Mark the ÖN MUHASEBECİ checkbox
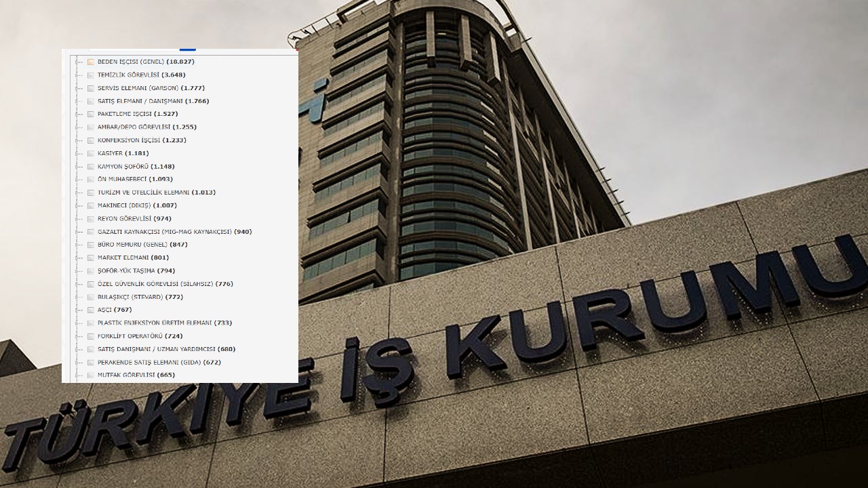Screen dimensions: 868x488 [x=91, y=179]
